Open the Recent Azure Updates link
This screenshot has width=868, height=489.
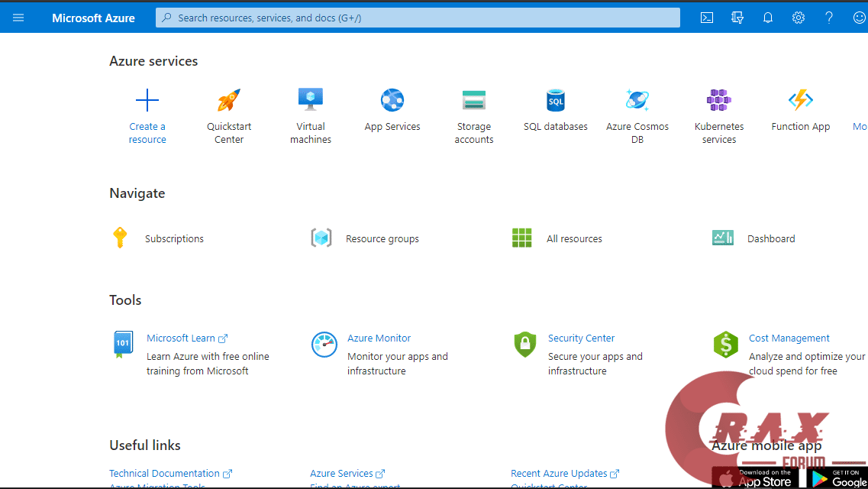click(x=565, y=474)
